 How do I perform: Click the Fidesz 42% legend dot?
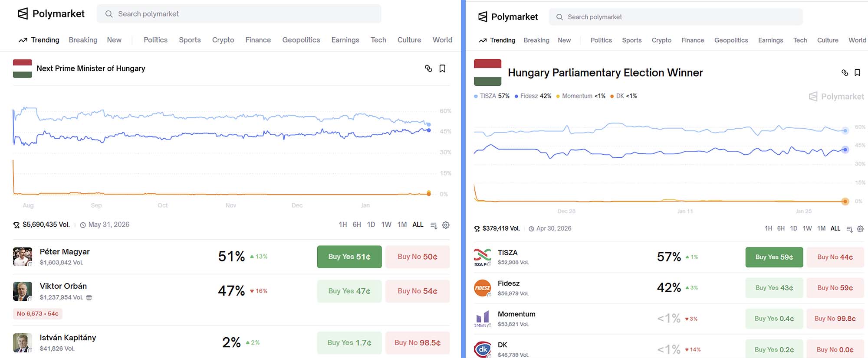516,96
